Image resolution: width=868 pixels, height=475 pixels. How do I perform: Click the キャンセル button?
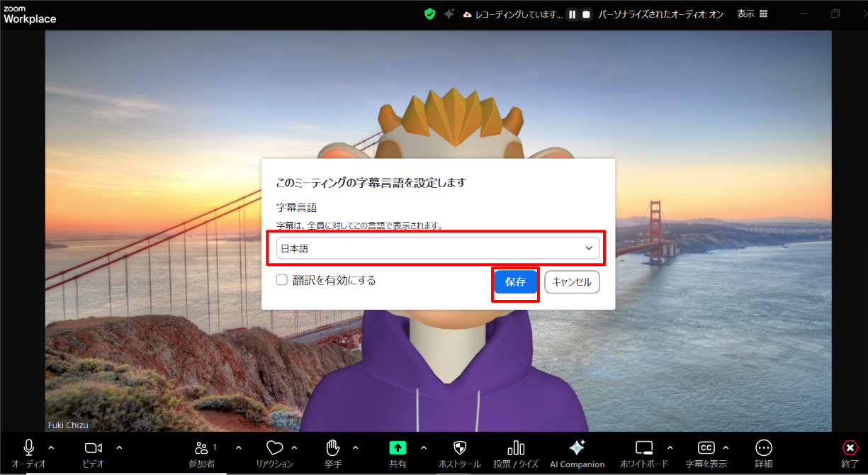coord(572,282)
